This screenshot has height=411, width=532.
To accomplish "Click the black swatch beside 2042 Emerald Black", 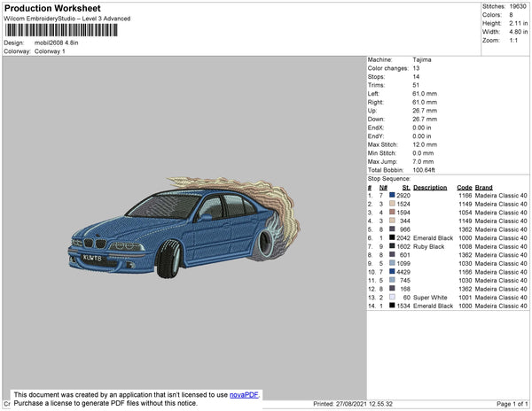I will (x=393, y=238).
